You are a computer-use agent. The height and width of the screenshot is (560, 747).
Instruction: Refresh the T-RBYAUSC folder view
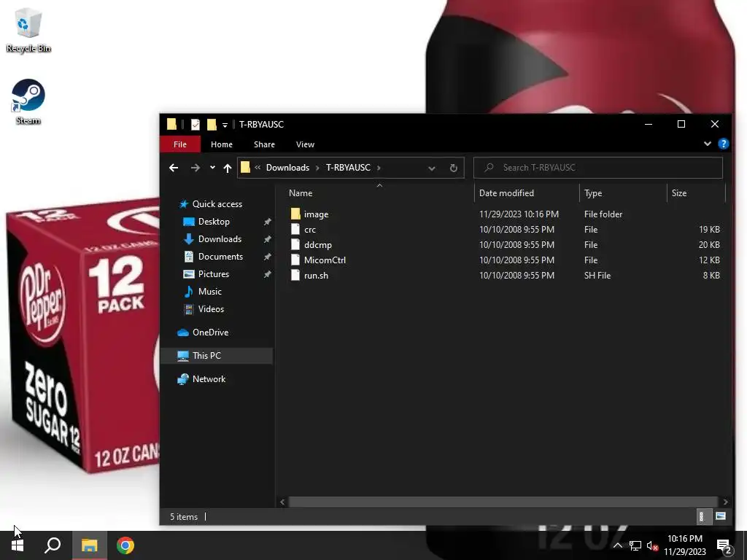[x=454, y=168]
